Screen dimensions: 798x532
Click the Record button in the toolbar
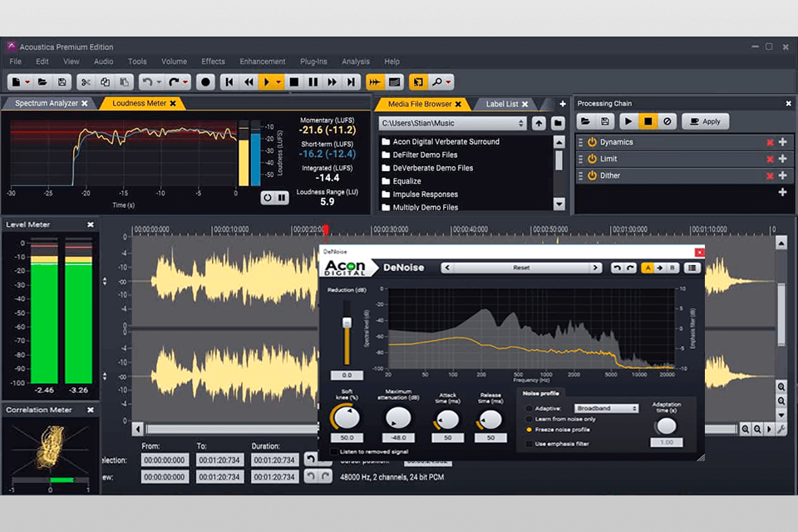click(x=205, y=82)
